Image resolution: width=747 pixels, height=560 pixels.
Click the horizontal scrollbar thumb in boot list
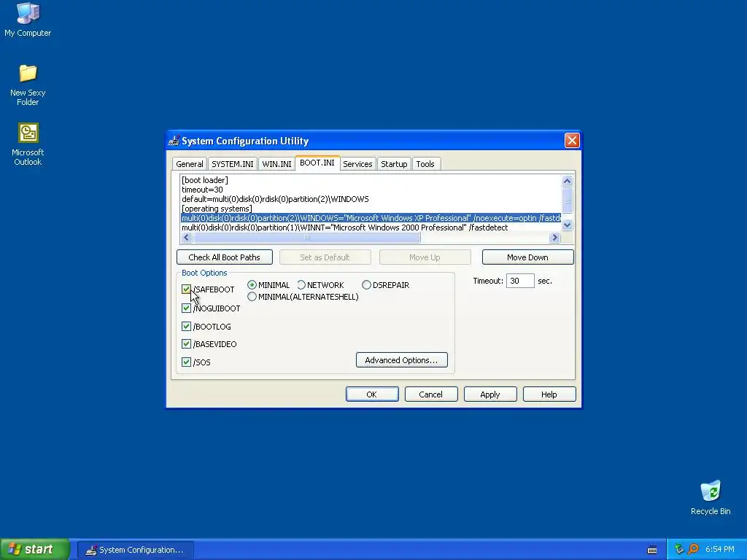[307, 237]
